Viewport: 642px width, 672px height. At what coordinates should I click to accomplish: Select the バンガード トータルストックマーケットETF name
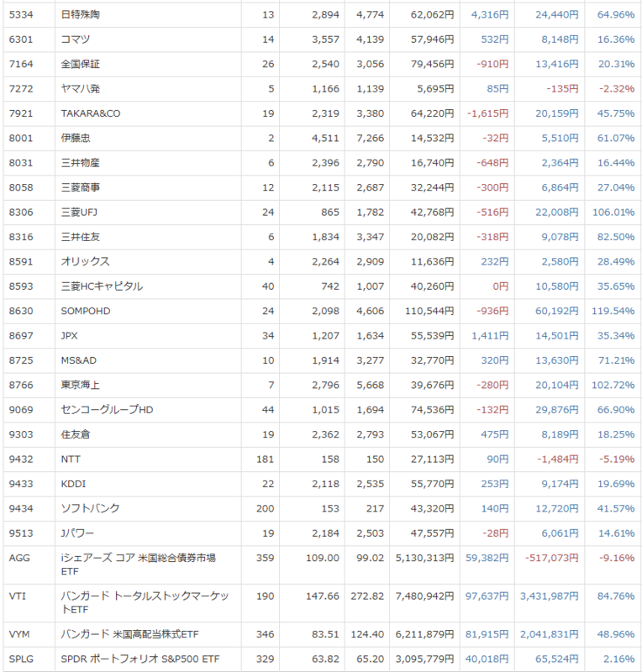point(145,602)
